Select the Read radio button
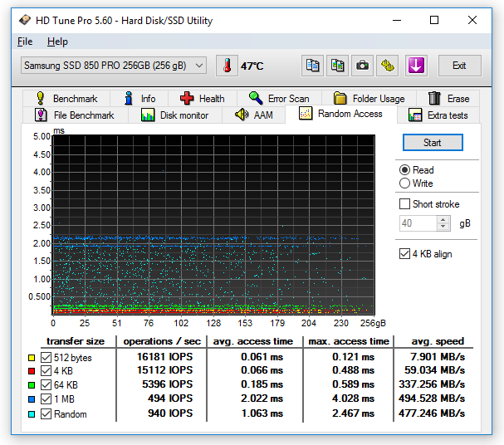The height and width of the screenshot is (445, 504). click(x=404, y=170)
